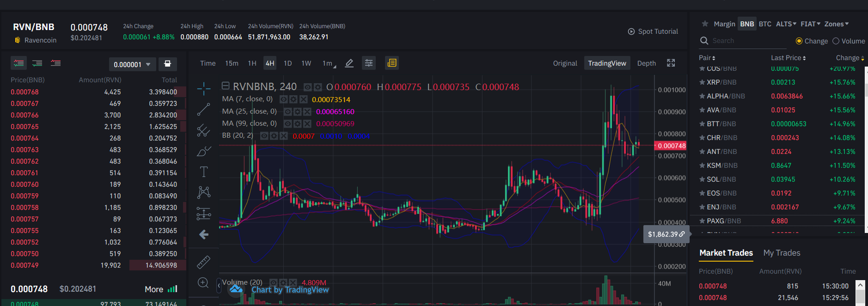Select the zoom in tool
This screenshot has width=868, height=306.
(203, 282)
